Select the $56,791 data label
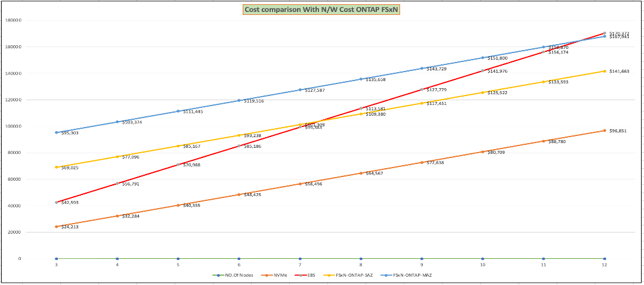Image resolution: width=644 pixels, height=285 pixels. pyautogui.click(x=130, y=184)
